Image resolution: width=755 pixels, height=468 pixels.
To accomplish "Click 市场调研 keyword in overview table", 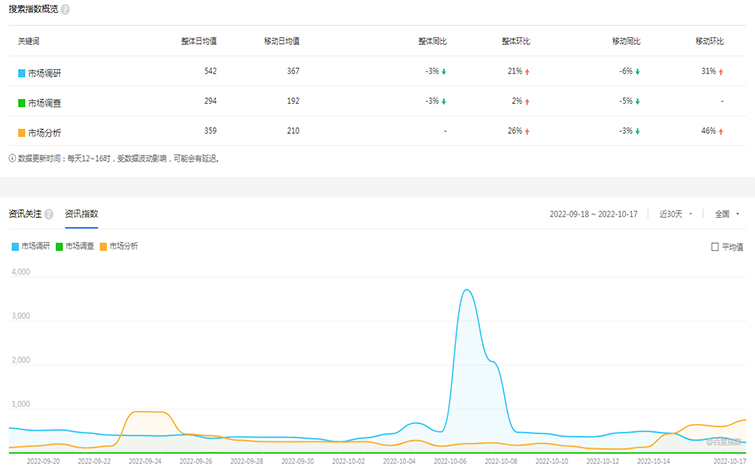I will click(x=45, y=73).
